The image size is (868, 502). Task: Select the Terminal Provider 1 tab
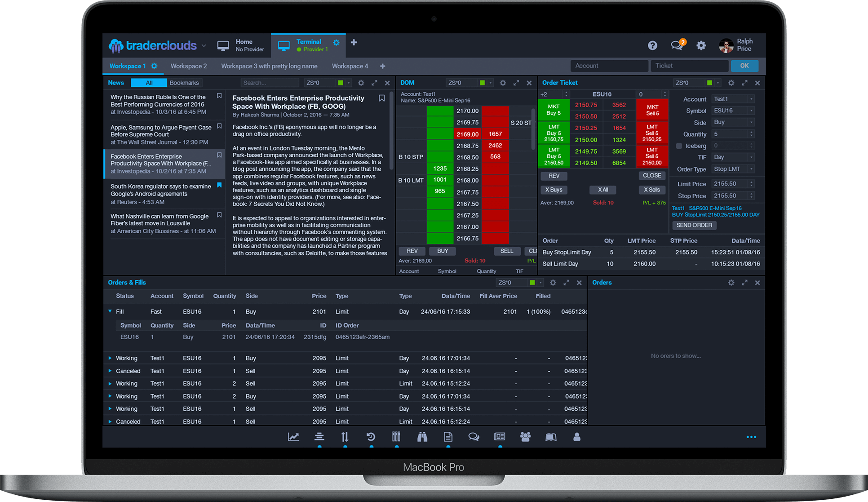(x=308, y=45)
